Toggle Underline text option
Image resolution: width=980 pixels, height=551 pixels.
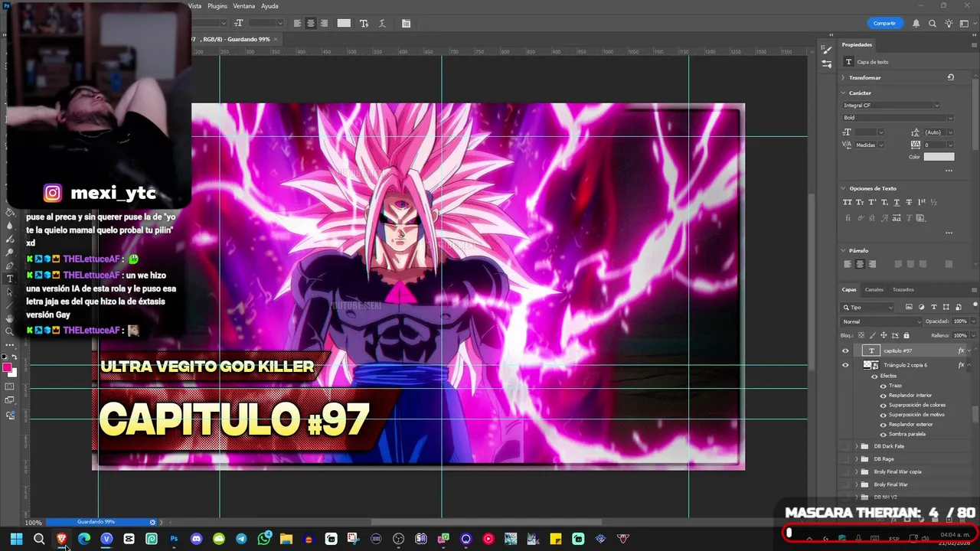pyautogui.click(x=897, y=202)
